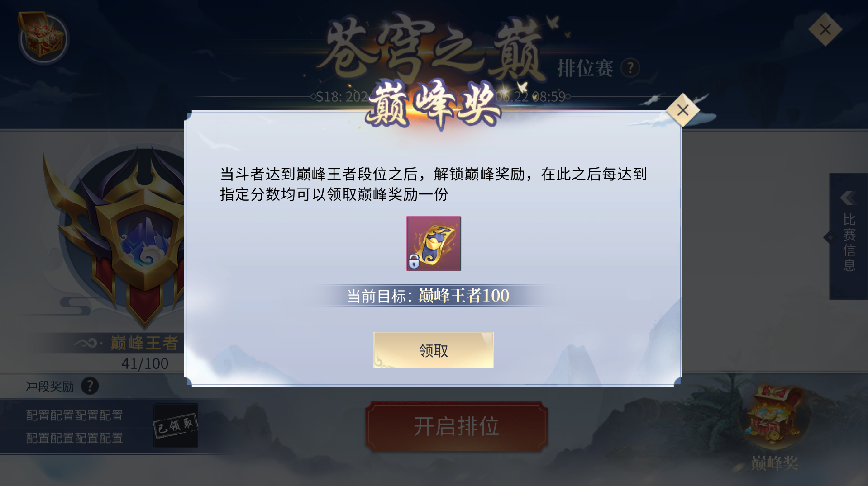This screenshot has height=486, width=868.
Task: Click the 巅峰奖 label under chest
Action: [x=775, y=463]
